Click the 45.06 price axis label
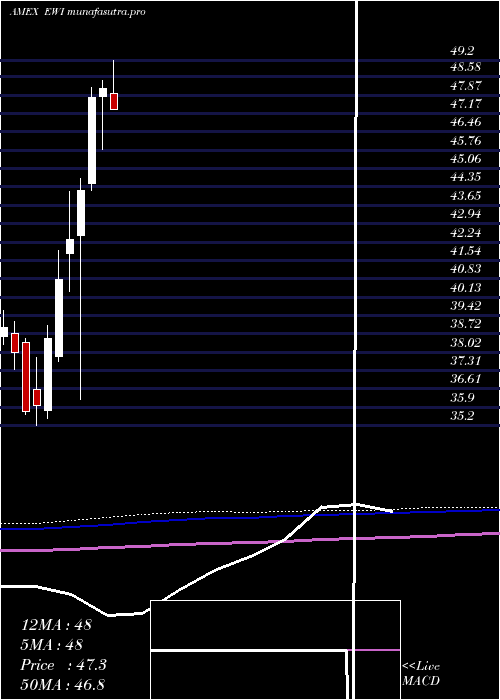The height and width of the screenshot is (700, 500). click(x=465, y=159)
